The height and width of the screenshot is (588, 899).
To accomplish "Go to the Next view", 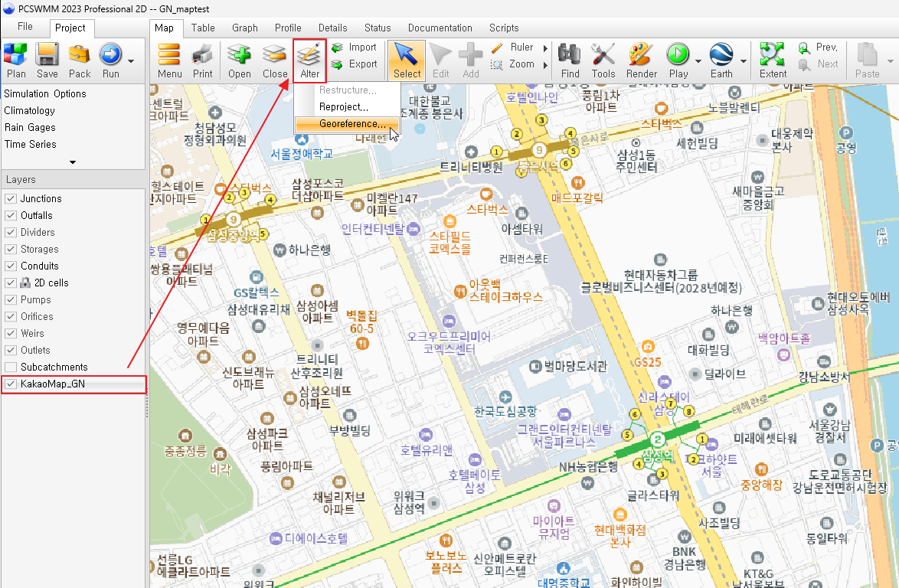I will coord(818,64).
